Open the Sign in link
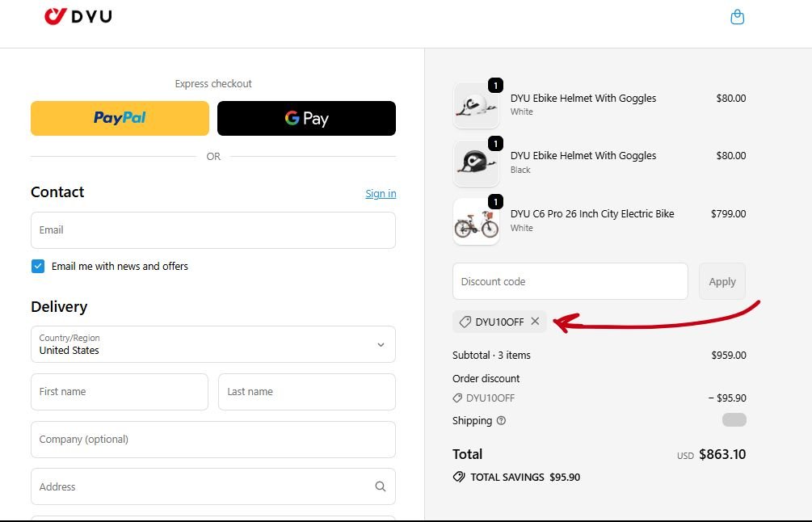 click(381, 193)
